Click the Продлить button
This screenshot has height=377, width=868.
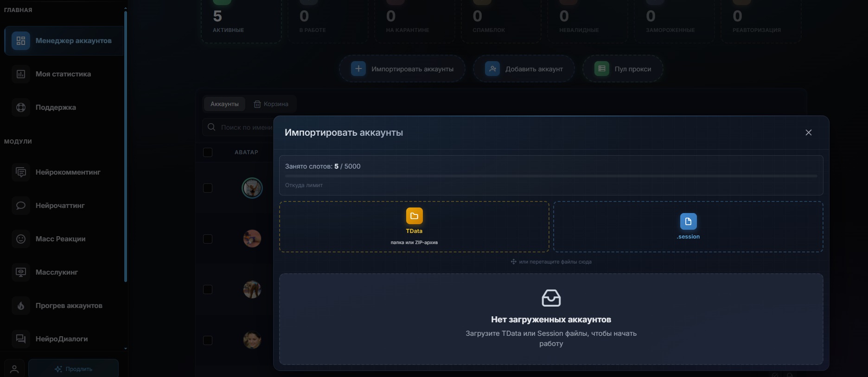coord(73,369)
